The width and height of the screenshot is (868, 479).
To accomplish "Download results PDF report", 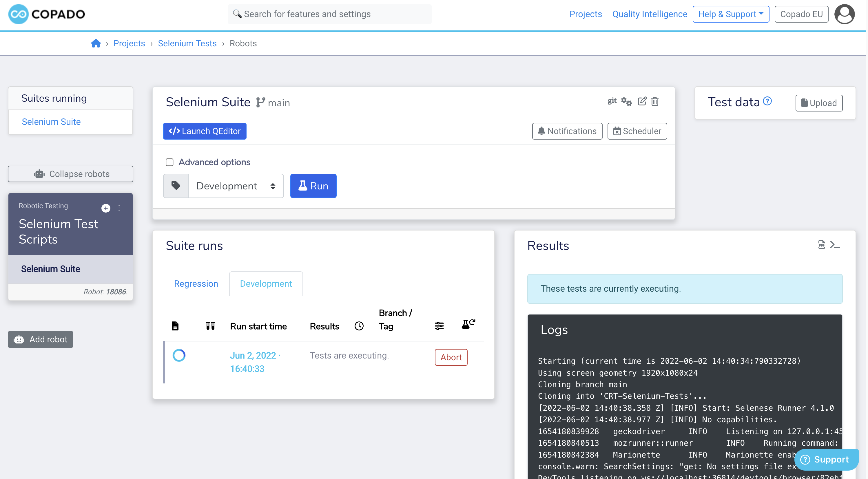I will (x=822, y=244).
